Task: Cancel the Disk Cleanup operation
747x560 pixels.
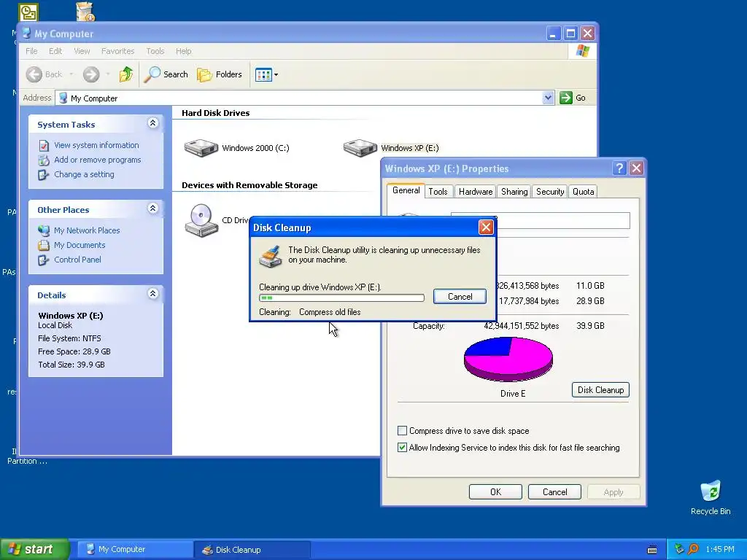Action: pos(460,297)
